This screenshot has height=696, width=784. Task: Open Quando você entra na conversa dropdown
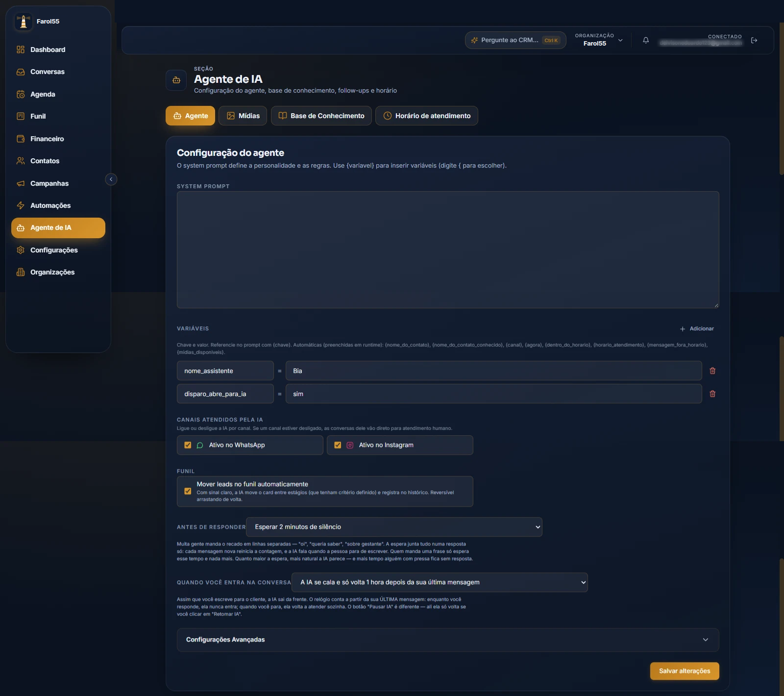click(440, 582)
